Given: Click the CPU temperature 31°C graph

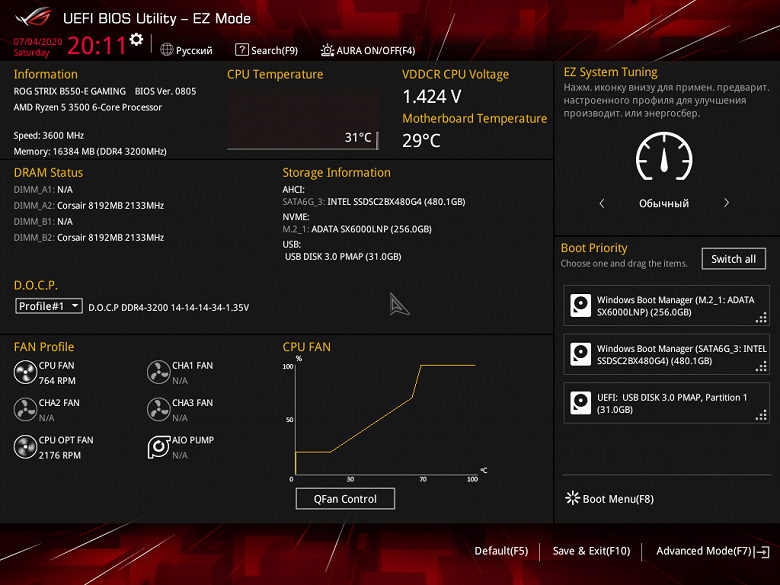Looking at the screenshot, I should point(303,119).
